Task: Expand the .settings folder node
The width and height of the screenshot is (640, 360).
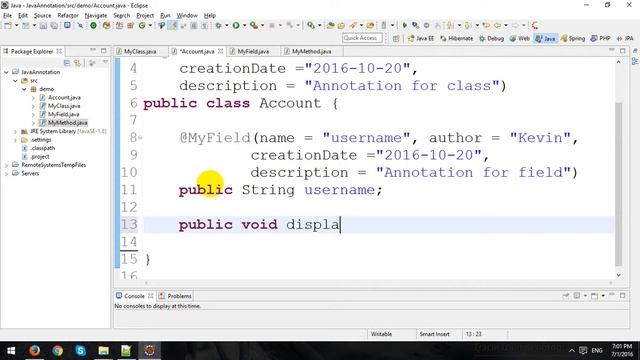Action: click(15, 140)
